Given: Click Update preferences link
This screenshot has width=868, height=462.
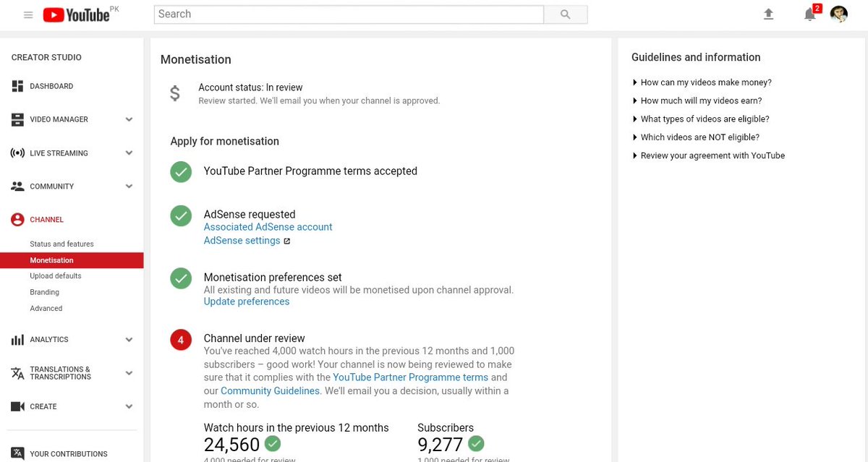Looking at the screenshot, I should pos(247,301).
